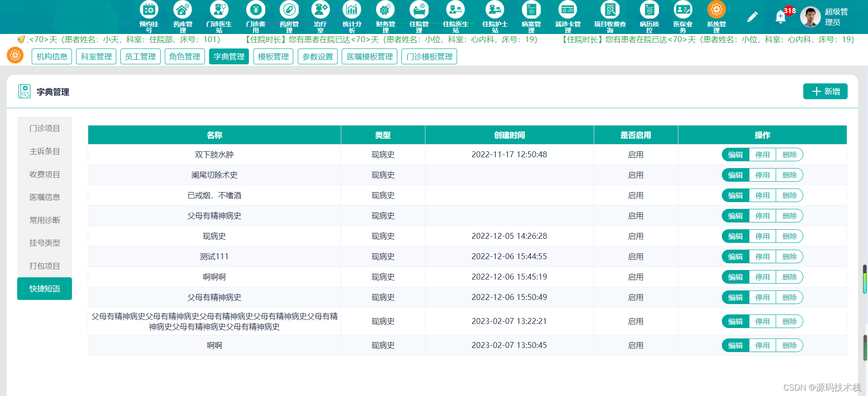
Task: Open the 预约挂号 module icon
Action: pyautogui.click(x=149, y=10)
